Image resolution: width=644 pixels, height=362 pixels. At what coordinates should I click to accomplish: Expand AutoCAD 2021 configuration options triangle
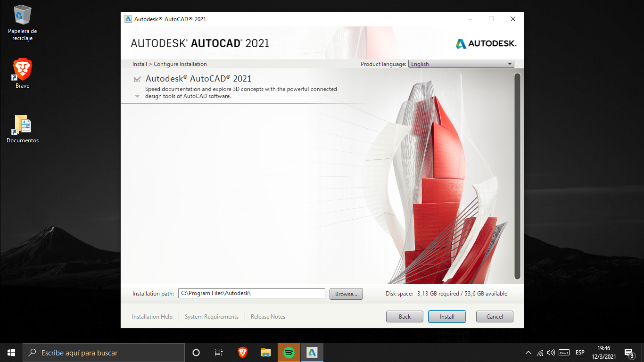click(x=137, y=96)
